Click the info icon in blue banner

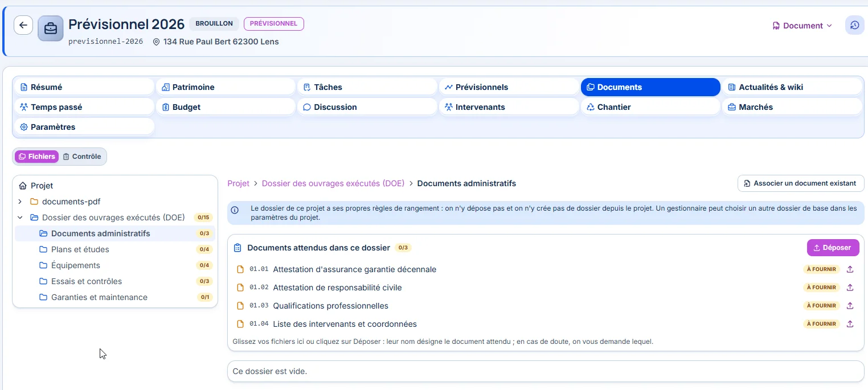(x=235, y=210)
